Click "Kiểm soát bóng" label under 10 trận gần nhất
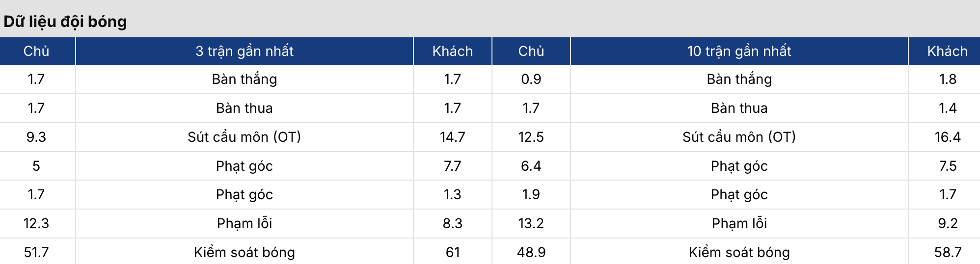The image size is (980, 264). pos(739,252)
